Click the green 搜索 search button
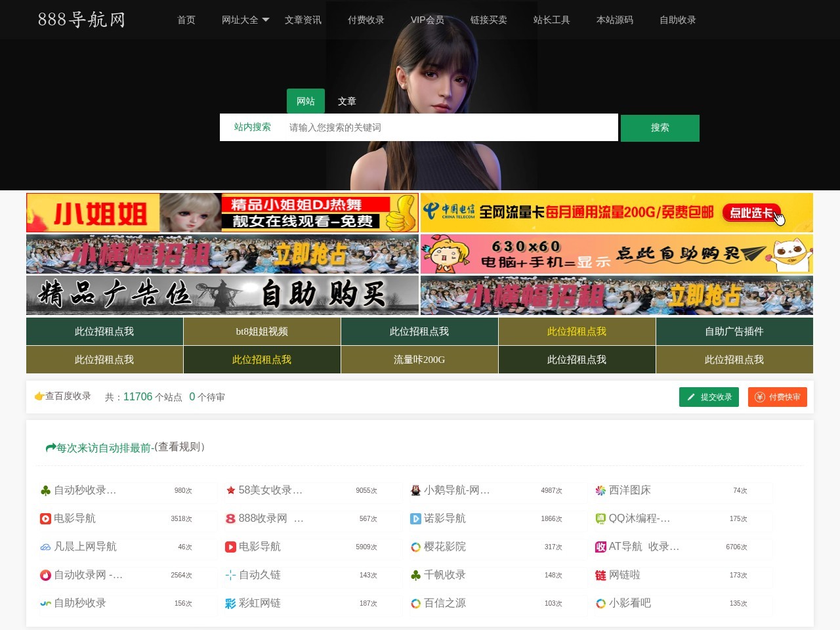The height and width of the screenshot is (630, 840). tap(660, 128)
